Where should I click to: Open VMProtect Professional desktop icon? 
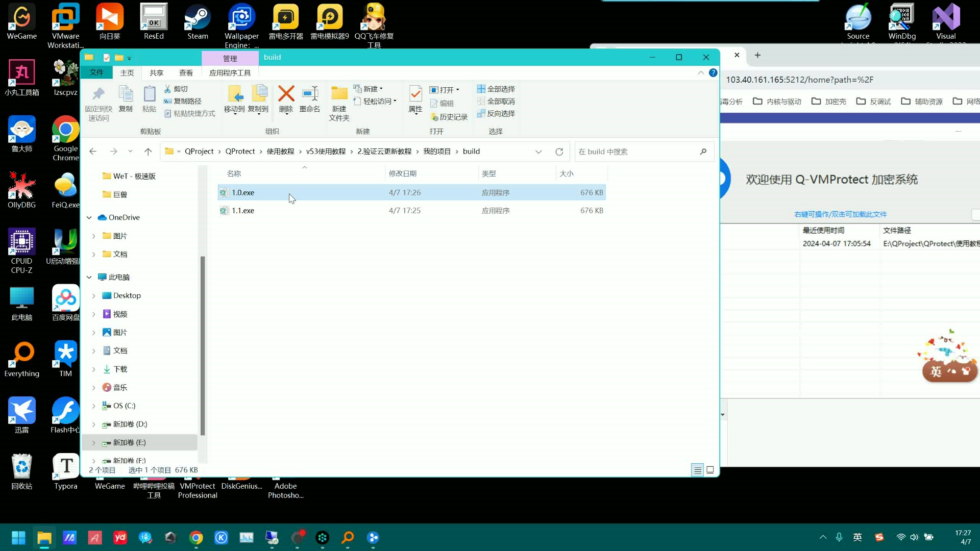pos(198,491)
